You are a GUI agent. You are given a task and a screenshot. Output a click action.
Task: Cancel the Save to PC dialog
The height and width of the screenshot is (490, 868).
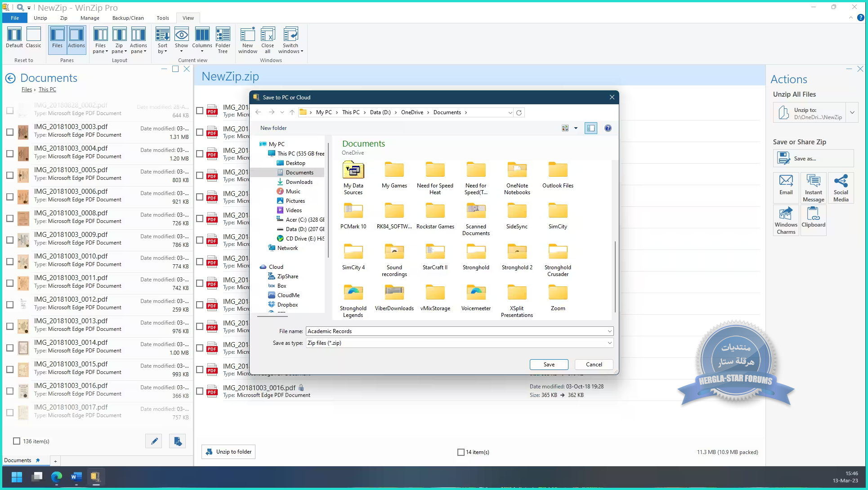pos(594,365)
